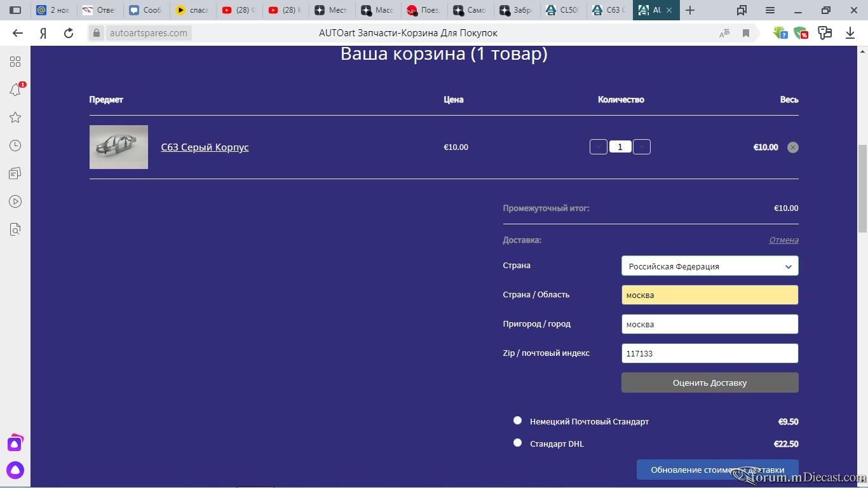This screenshot has height=488, width=868.
Task: Click the lock icon in the address bar
Action: (97, 33)
